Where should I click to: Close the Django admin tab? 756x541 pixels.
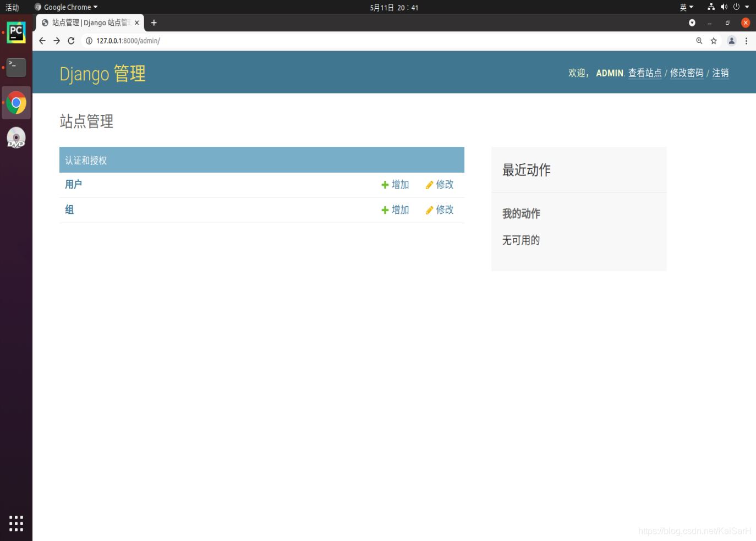pos(137,23)
